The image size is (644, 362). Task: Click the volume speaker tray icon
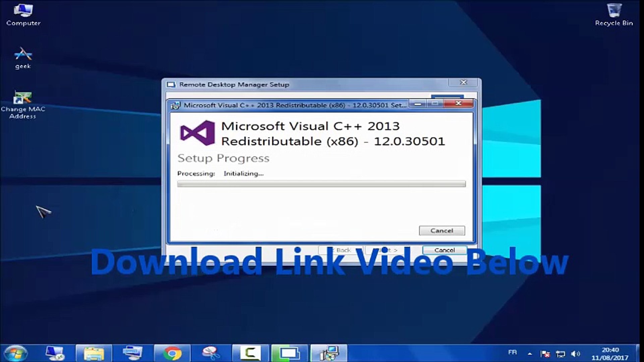[x=575, y=354]
